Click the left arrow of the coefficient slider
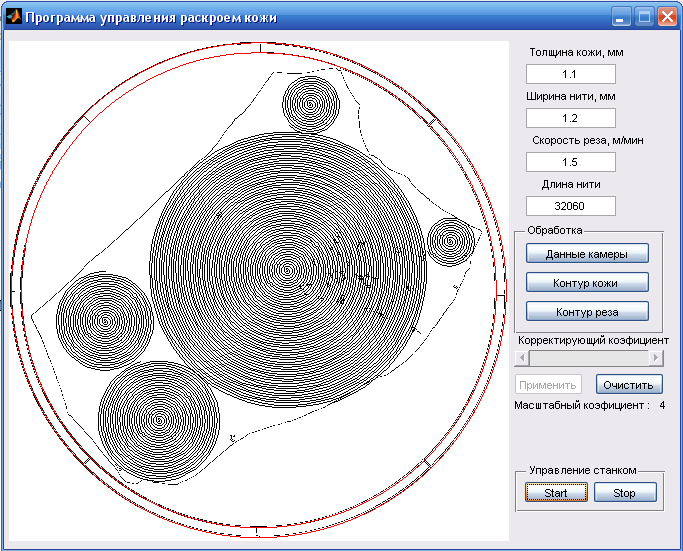This screenshot has width=683, height=551. tap(521, 357)
